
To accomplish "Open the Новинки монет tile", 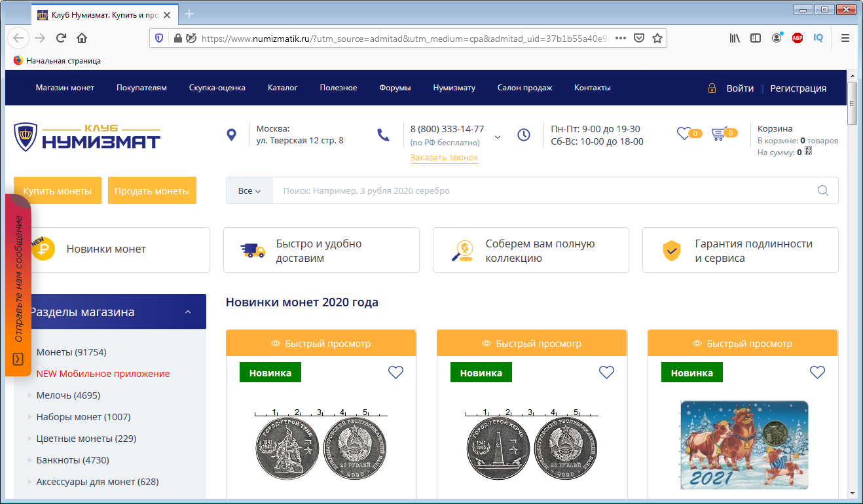I will 112,250.
